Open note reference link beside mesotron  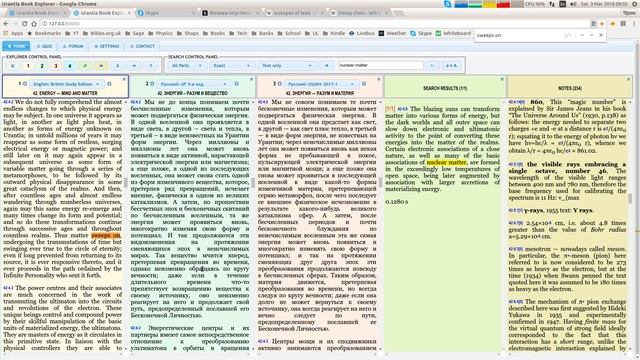coord(516,249)
